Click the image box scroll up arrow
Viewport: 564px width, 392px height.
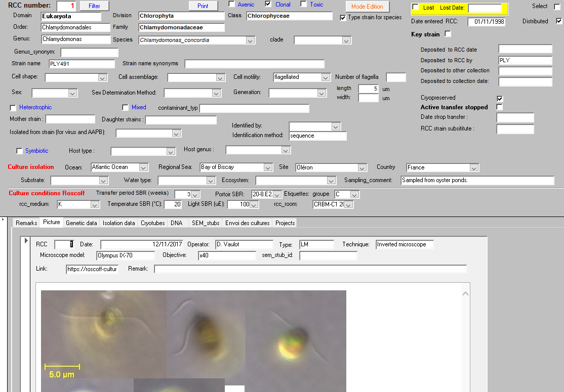(466, 293)
